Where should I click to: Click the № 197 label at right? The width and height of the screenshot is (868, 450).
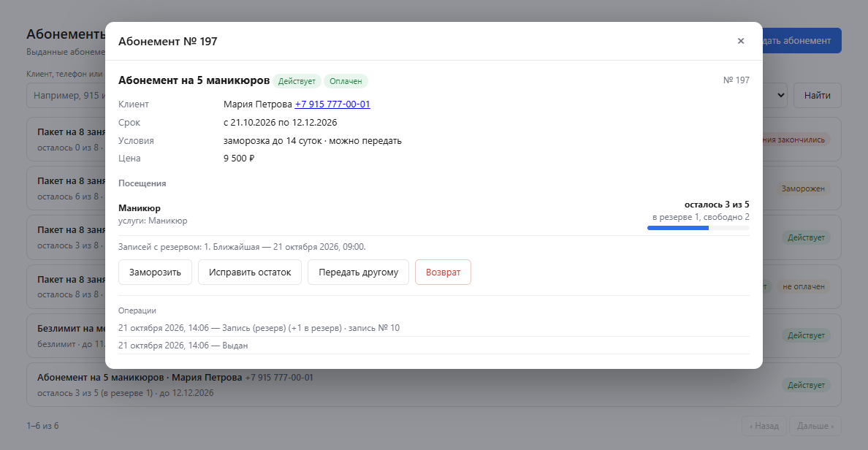click(736, 80)
